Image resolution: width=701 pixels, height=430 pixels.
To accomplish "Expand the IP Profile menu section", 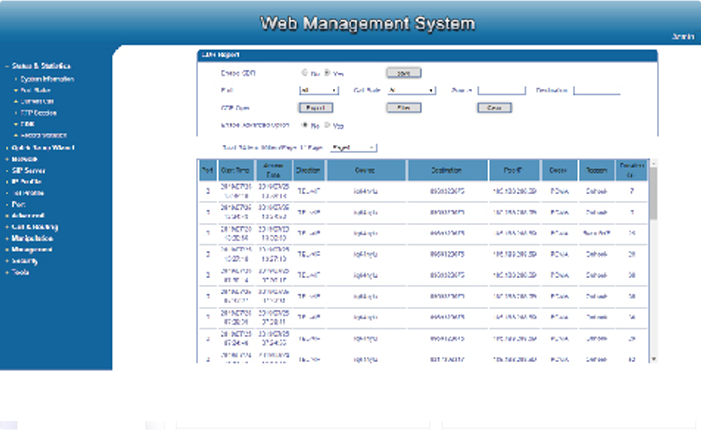I will tap(26, 181).
